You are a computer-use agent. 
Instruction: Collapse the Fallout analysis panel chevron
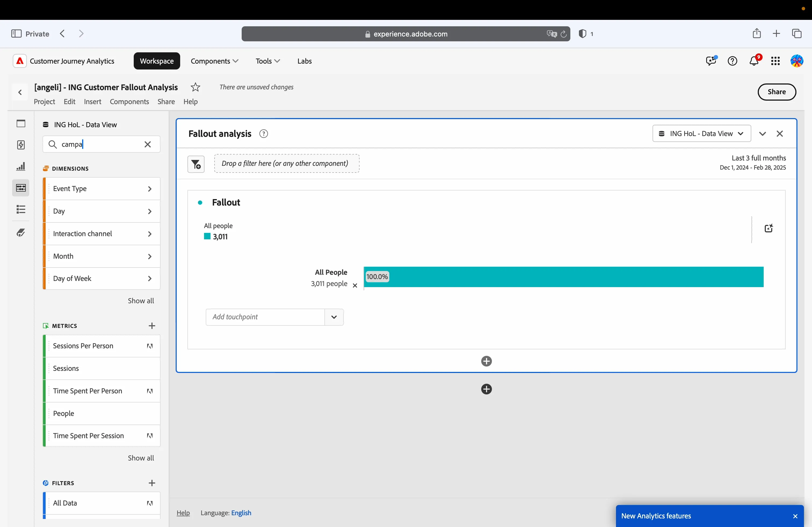pyautogui.click(x=762, y=134)
